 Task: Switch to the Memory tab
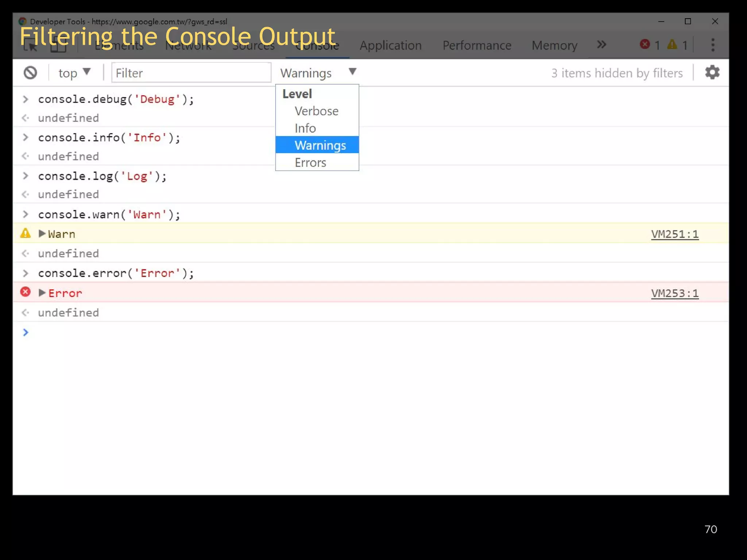pyautogui.click(x=554, y=45)
